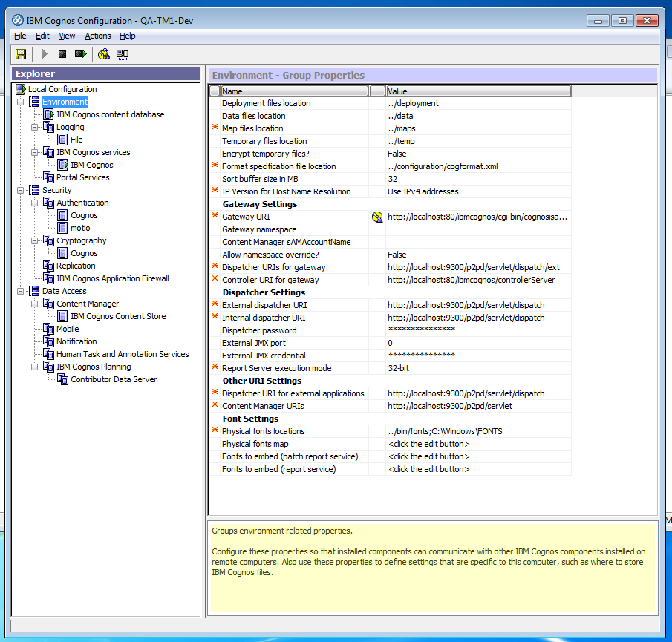The image size is (672, 642).
Task: Open the File menu
Action: coord(20,36)
